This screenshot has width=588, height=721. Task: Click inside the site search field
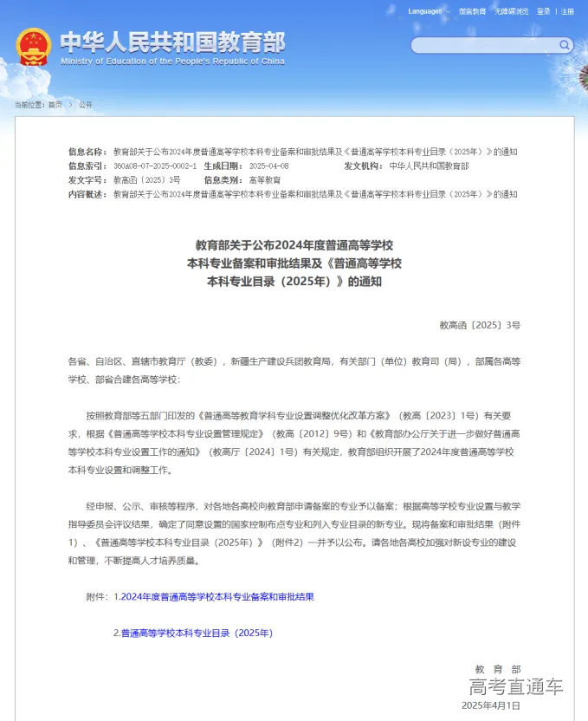pyautogui.click(x=483, y=45)
